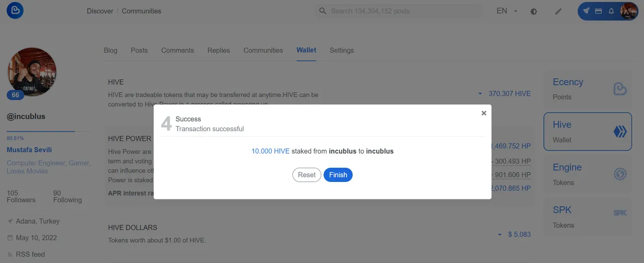
Task: Close the success dialog with X
Action: pyautogui.click(x=484, y=113)
